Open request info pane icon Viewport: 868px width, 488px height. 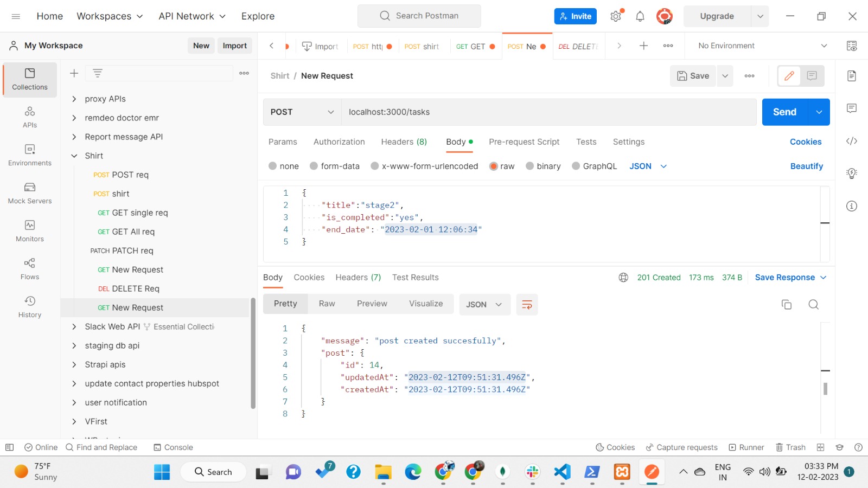pyautogui.click(x=852, y=206)
